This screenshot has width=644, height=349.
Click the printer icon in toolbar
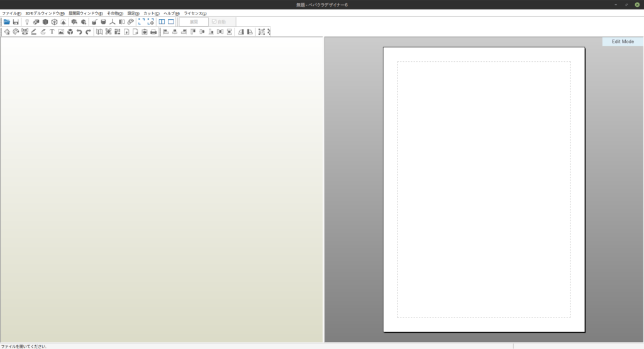153,31
